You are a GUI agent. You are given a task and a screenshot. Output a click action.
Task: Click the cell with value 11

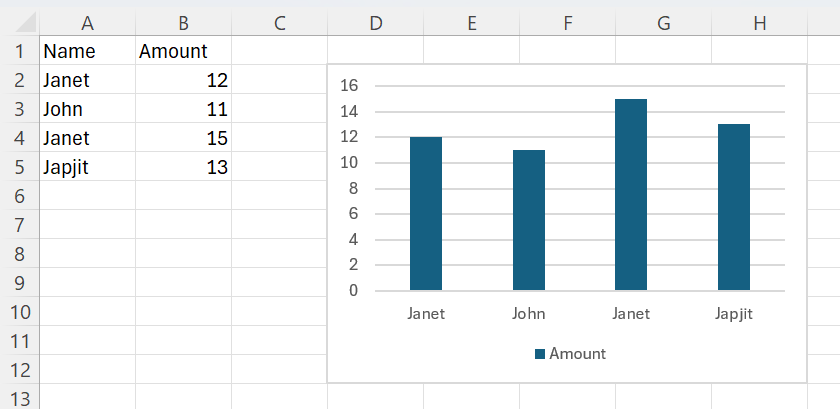tap(183, 109)
